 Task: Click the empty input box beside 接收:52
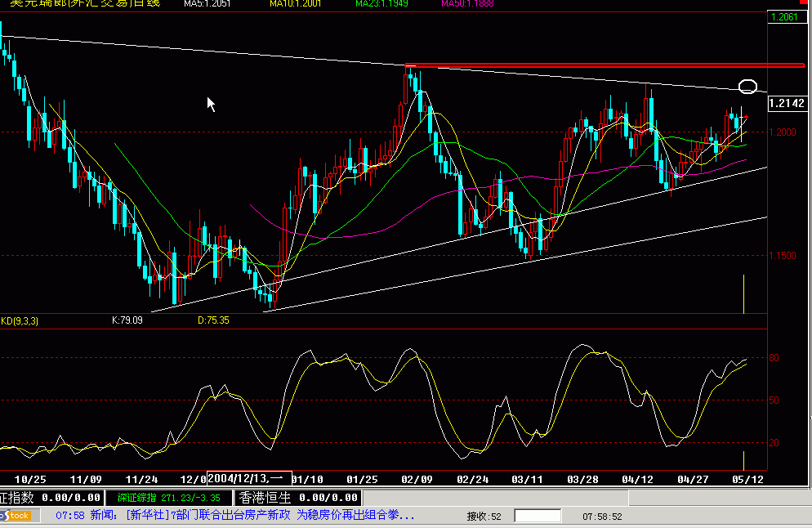tap(538, 516)
